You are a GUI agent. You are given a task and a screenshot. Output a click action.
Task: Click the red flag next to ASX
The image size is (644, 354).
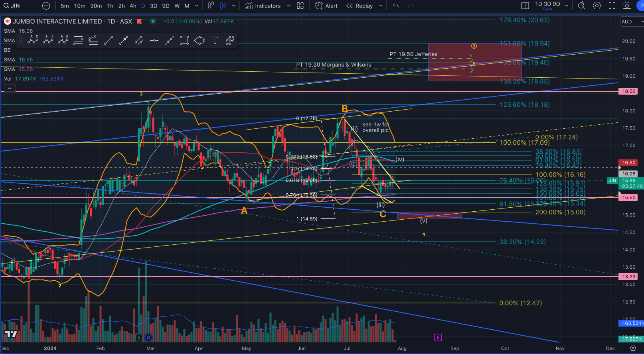point(139,21)
